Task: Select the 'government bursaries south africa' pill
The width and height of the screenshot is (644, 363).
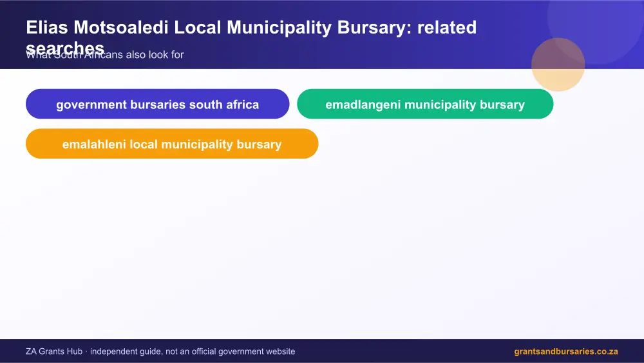Action: (157, 104)
